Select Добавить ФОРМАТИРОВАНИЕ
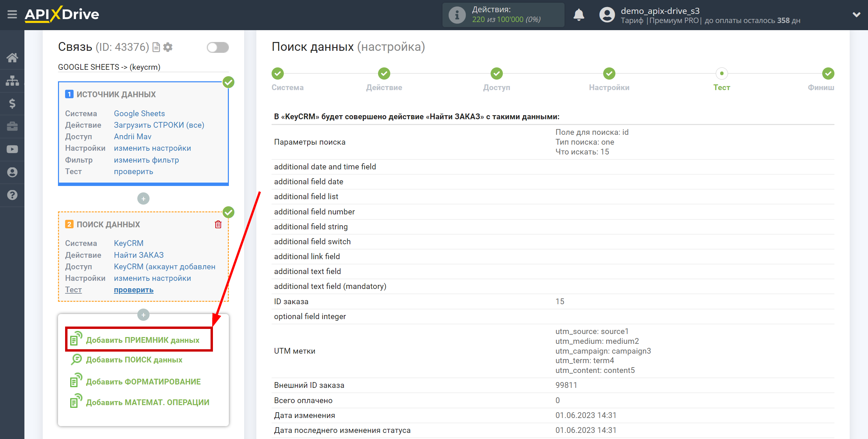The width and height of the screenshot is (868, 439). pos(143,382)
